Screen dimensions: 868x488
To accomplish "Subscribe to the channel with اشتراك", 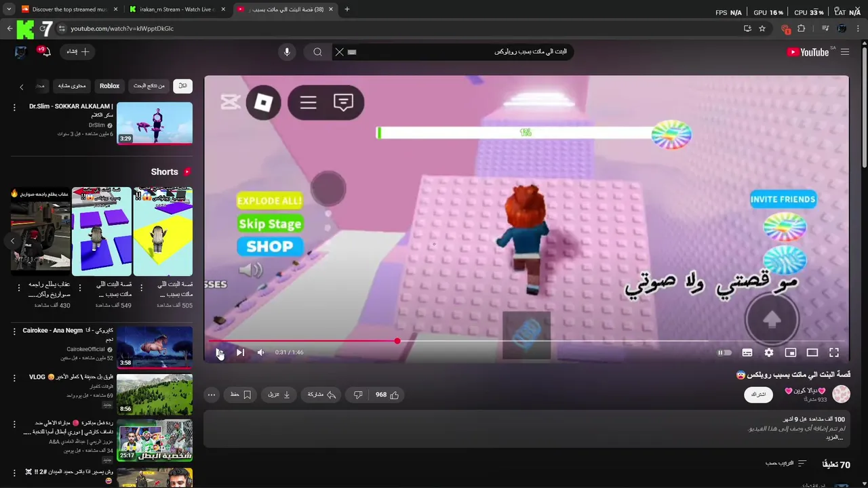I will point(758,394).
